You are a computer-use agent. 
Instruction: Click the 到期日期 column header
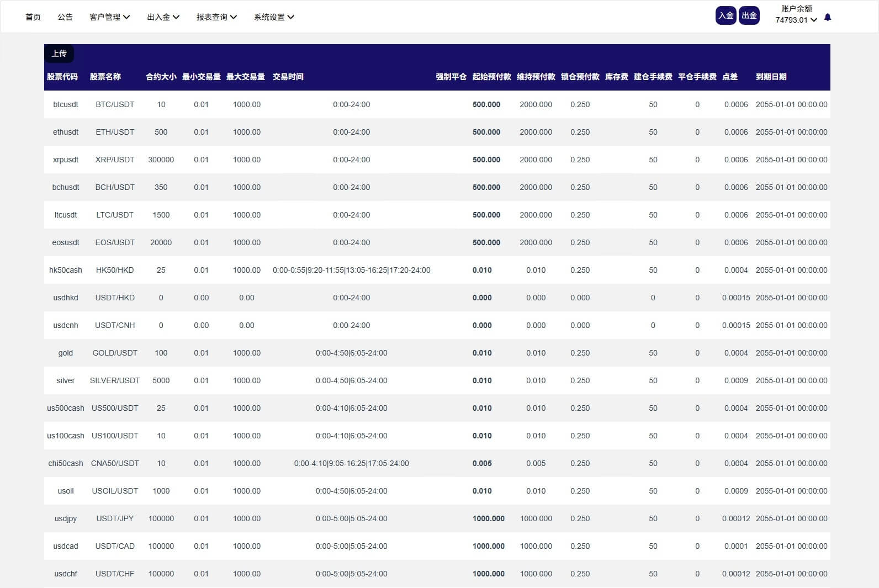coord(771,77)
